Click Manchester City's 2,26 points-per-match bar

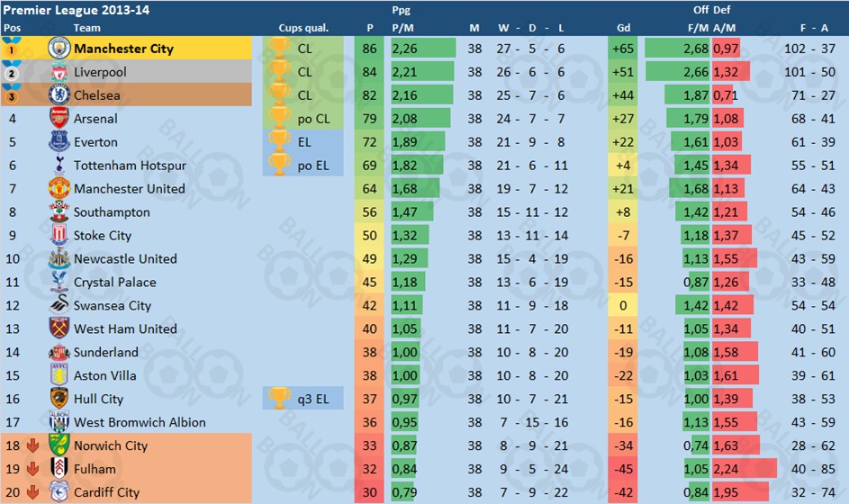[x=421, y=49]
